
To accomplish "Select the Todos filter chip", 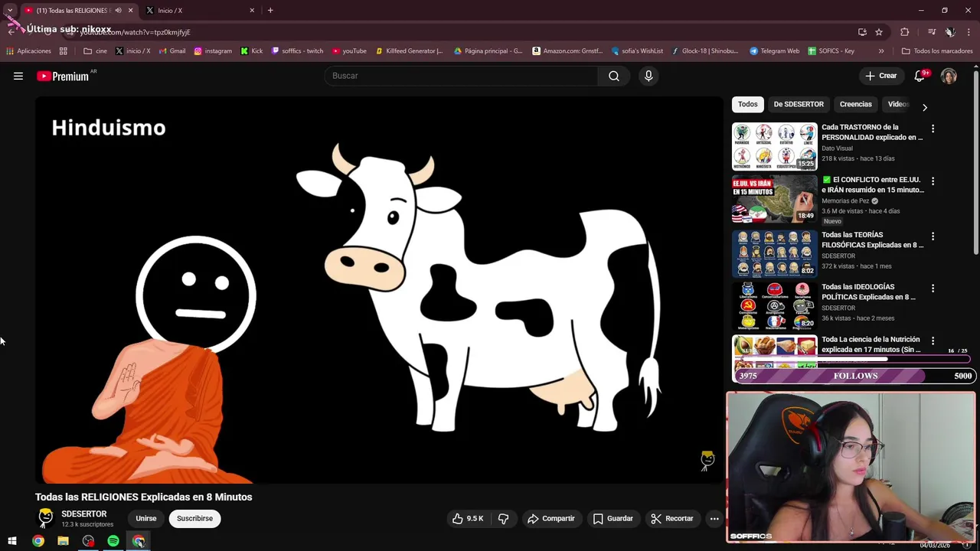I will click(747, 104).
